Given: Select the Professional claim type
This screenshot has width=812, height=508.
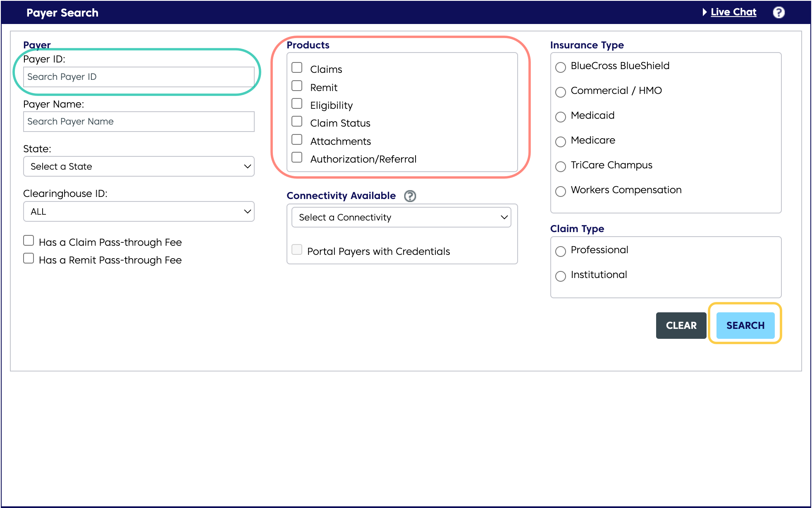Looking at the screenshot, I should tap(561, 249).
